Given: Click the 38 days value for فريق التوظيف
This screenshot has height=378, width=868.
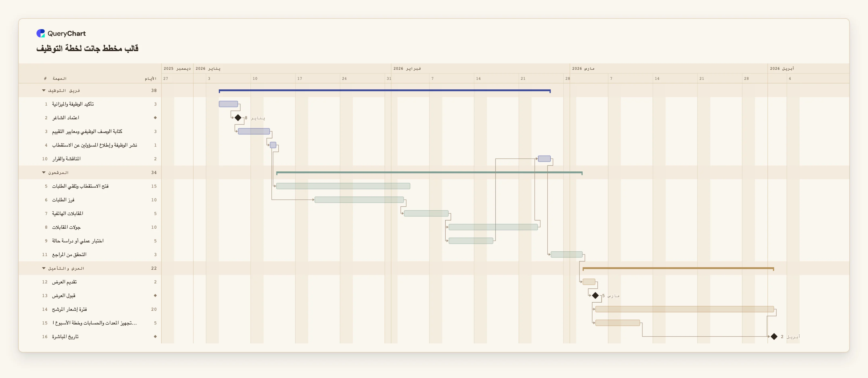Looking at the screenshot, I should tap(154, 90).
